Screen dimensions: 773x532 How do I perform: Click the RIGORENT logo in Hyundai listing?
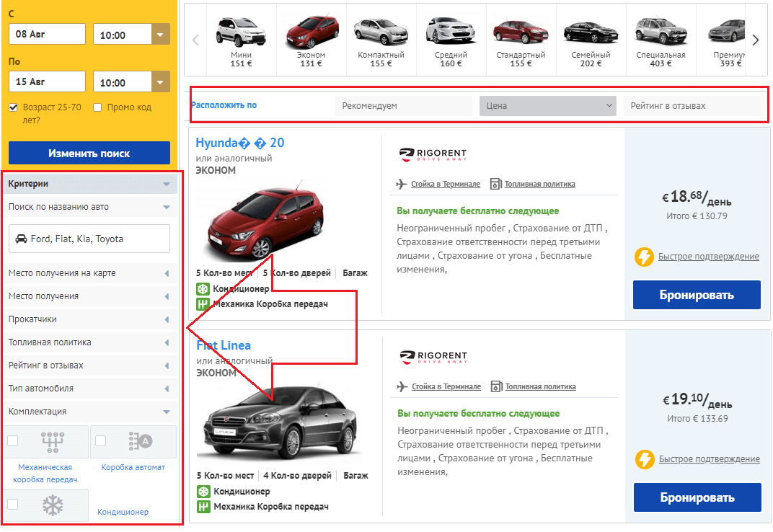point(433,155)
